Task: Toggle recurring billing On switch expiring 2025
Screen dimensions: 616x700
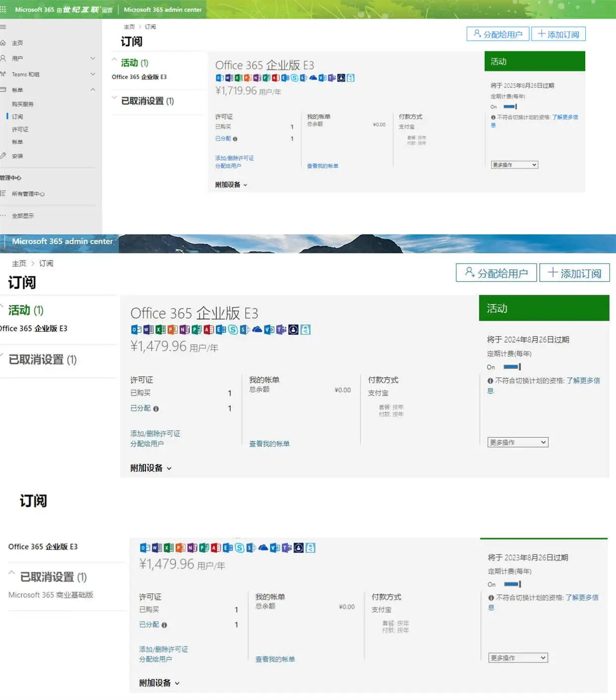Action: click(x=510, y=106)
